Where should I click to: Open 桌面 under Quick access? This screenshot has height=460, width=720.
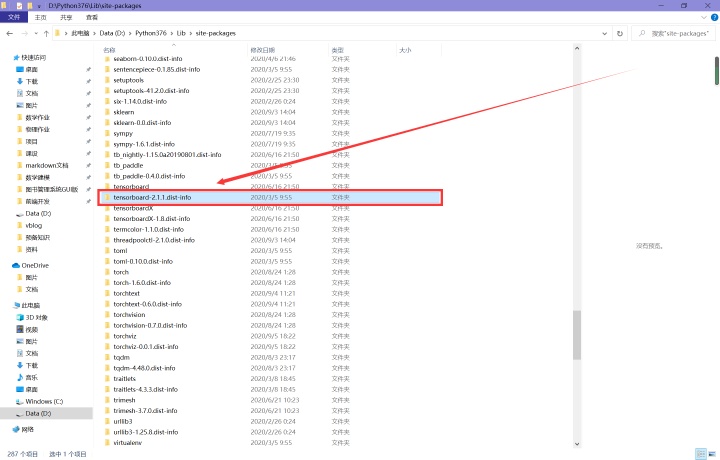click(x=32, y=69)
